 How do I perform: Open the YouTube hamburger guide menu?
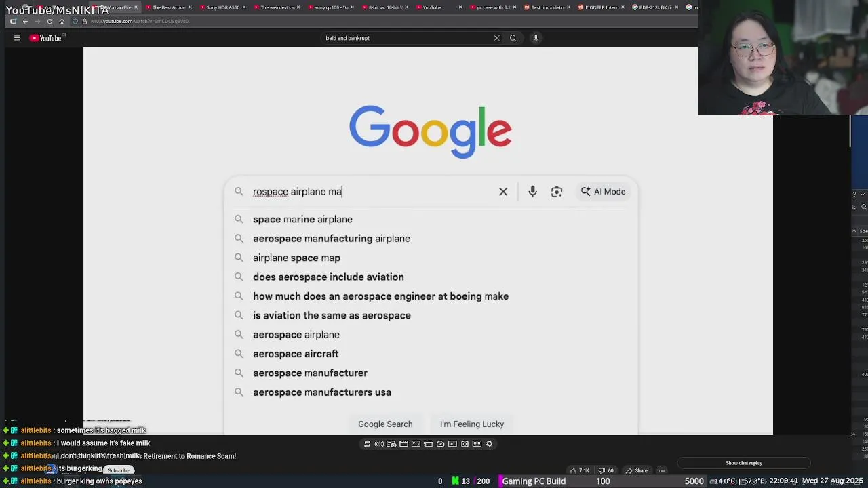[x=17, y=38]
